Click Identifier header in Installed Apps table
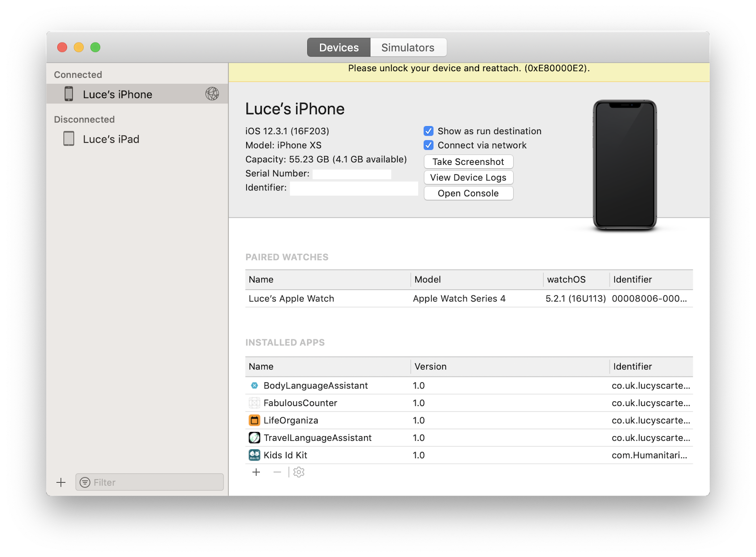The height and width of the screenshot is (557, 756). tap(651, 367)
